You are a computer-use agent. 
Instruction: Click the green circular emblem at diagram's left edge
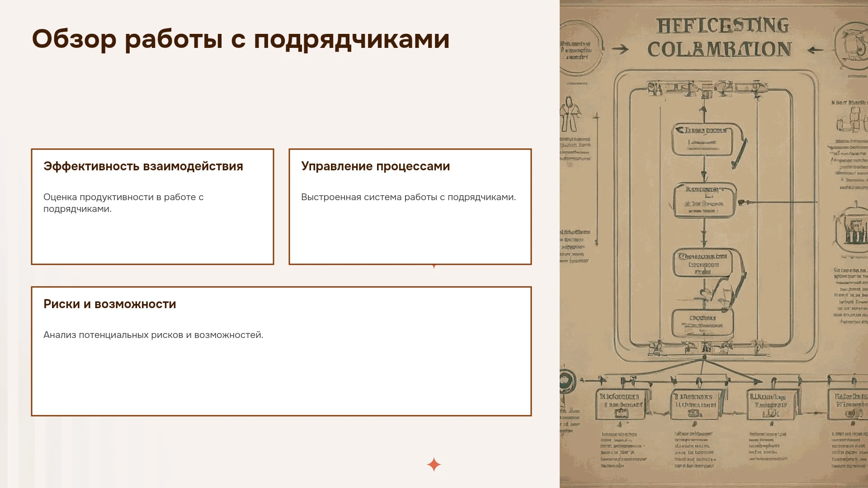pyautogui.click(x=567, y=381)
